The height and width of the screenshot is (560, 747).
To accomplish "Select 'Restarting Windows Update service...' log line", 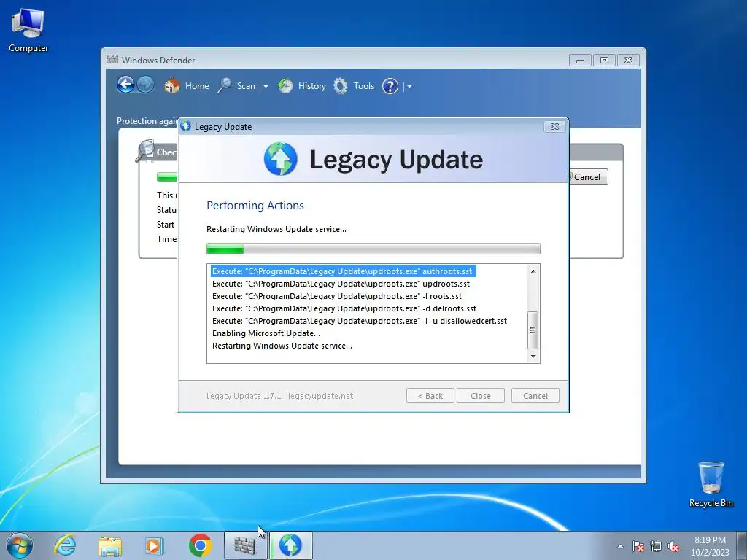I will point(282,346).
